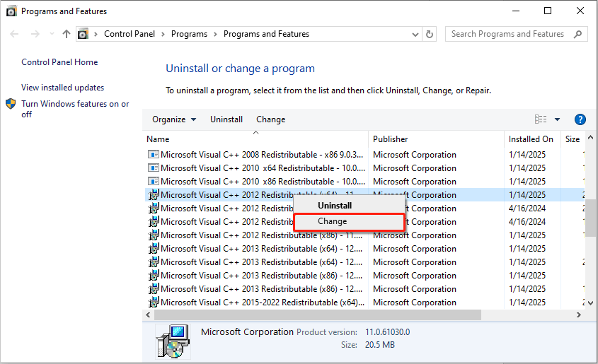
Task: Open Control Panel breadcrumb
Action: coord(130,34)
